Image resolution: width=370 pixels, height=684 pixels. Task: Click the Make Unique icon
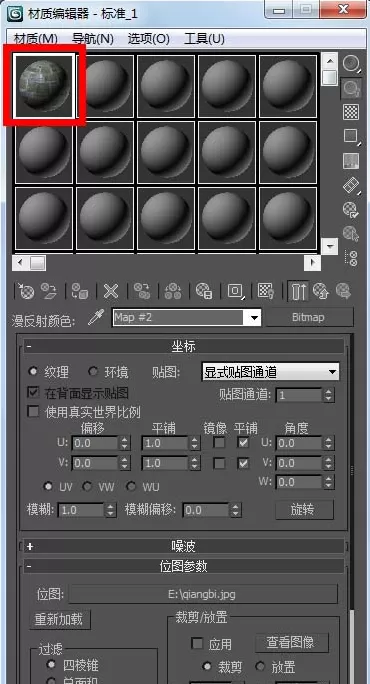[173, 291]
